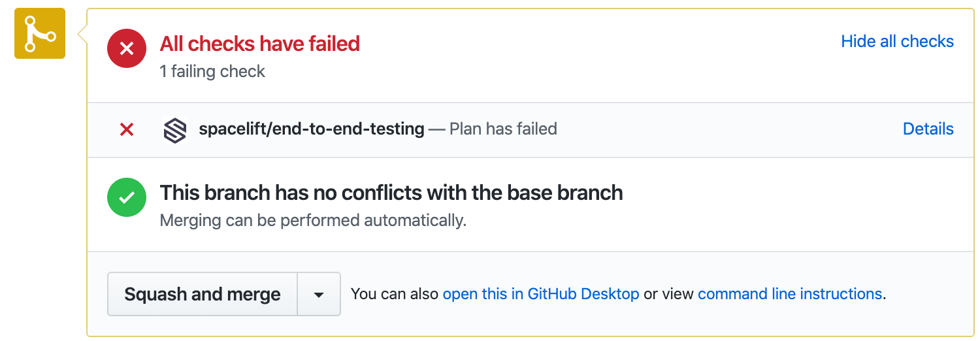The width and height of the screenshot is (980, 341).
Task: Hide all checks in the status list
Action: [x=897, y=41]
